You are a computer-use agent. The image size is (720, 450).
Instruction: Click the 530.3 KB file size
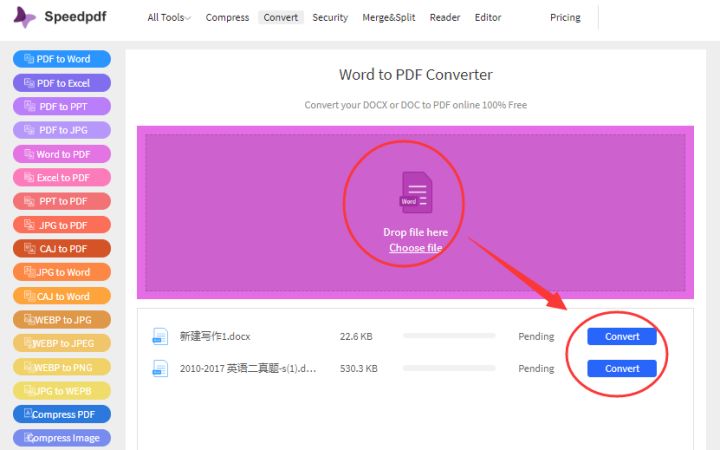point(359,368)
